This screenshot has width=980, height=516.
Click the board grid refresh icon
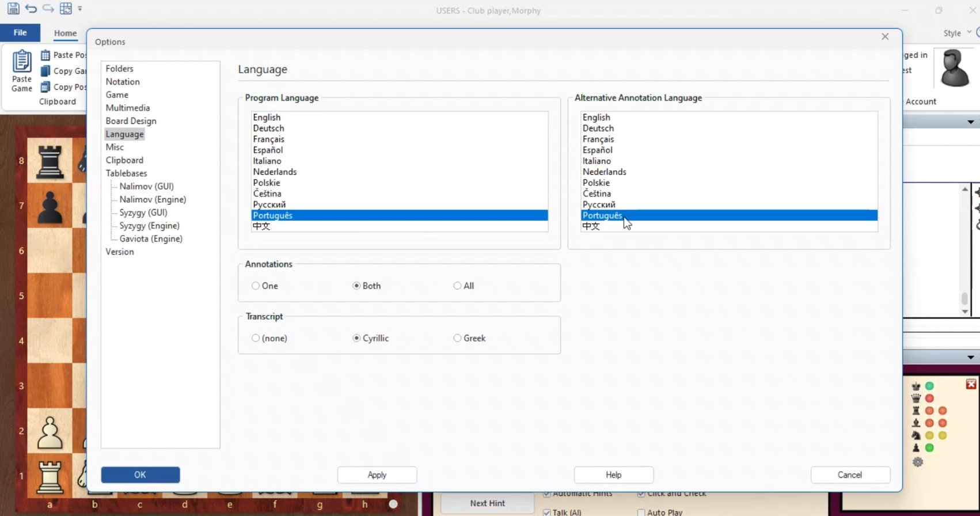click(x=66, y=9)
